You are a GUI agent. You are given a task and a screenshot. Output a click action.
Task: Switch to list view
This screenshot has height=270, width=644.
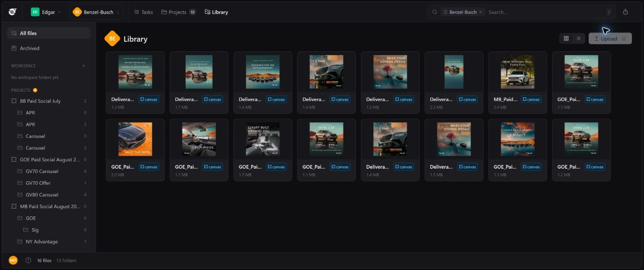pyautogui.click(x=579, y=39)
